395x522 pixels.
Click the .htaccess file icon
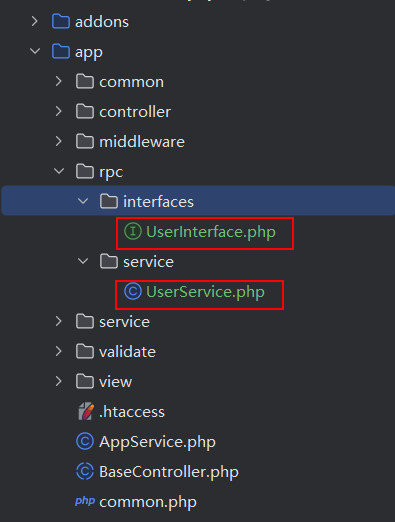pyautogui.click(x=86, y=411)
